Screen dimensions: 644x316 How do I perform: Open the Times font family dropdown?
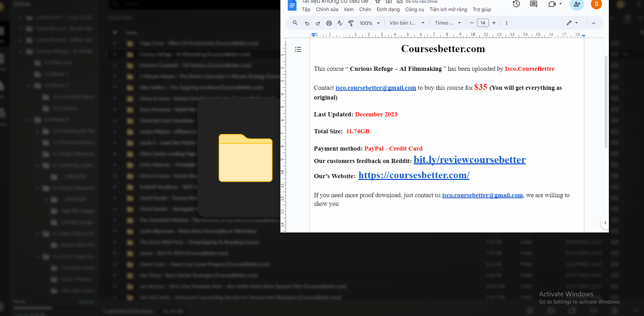pos(448,23)
